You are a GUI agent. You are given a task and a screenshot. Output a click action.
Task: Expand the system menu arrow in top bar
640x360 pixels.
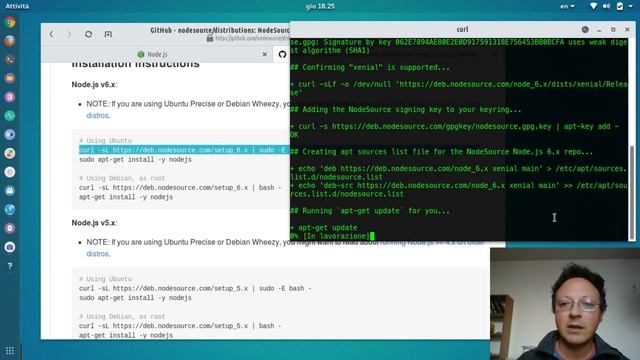631,6
